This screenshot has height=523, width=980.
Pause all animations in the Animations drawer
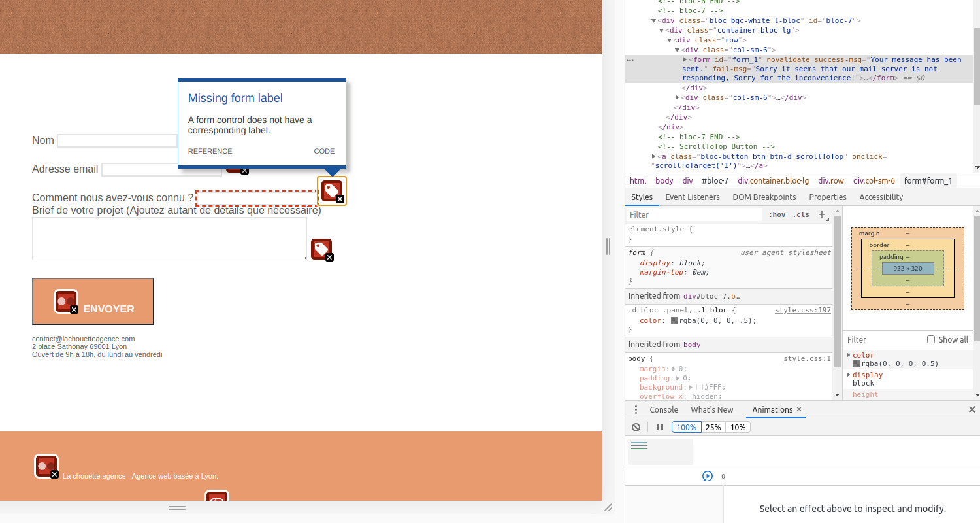coord(660,427)
